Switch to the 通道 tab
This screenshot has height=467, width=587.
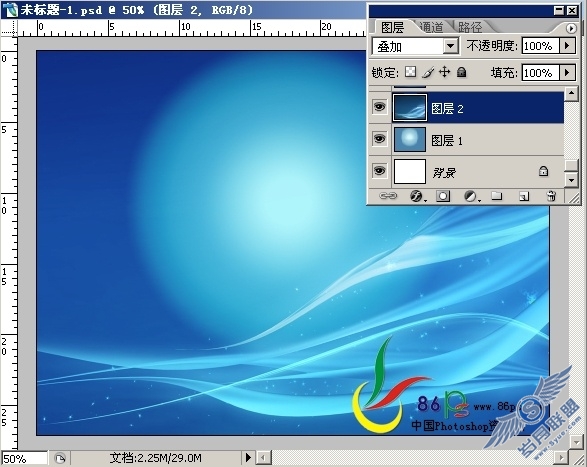tap(431, 27)
